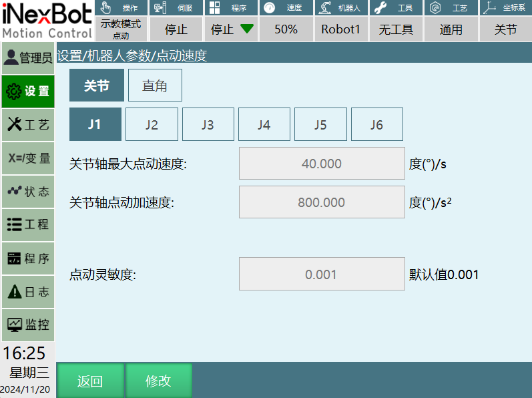
Task: Click the 返回 back button
Action: pos(90,381)
